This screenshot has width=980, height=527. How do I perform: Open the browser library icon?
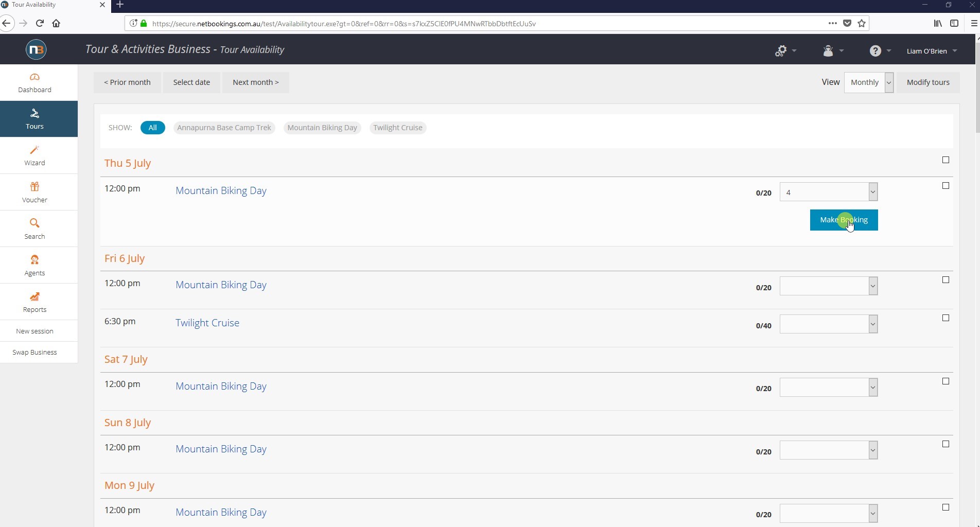[938, 23]
